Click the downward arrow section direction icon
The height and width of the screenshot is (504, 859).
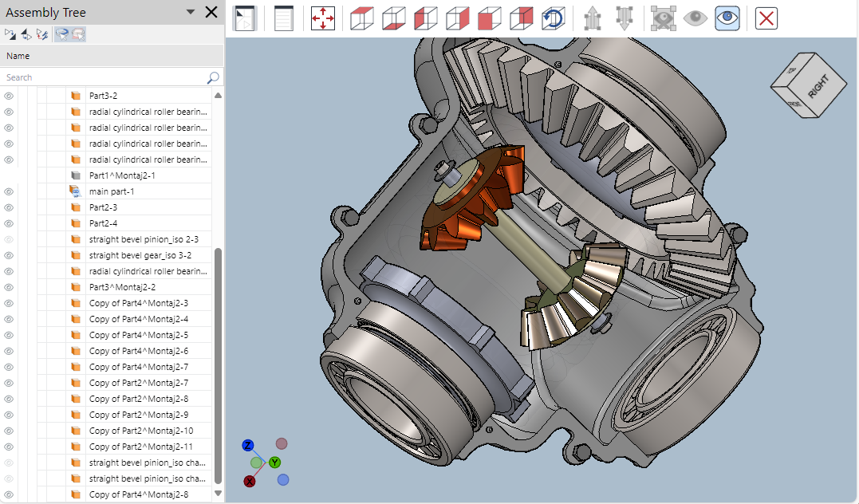(x=625, y=18)
